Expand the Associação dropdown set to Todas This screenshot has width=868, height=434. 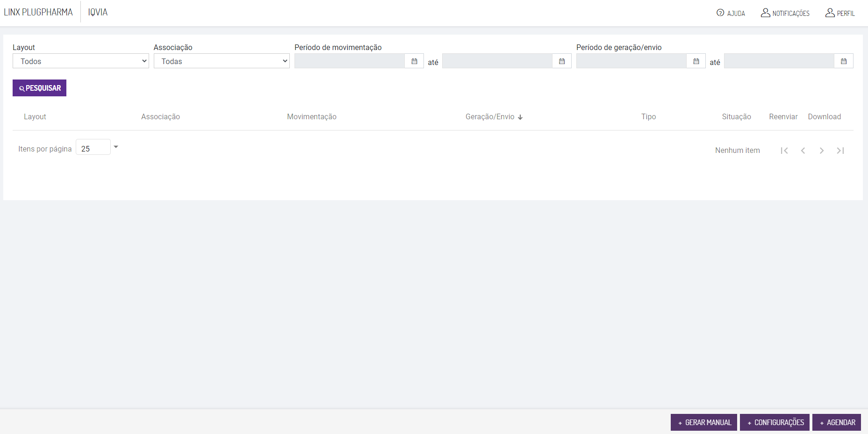[x=222, y=61]
